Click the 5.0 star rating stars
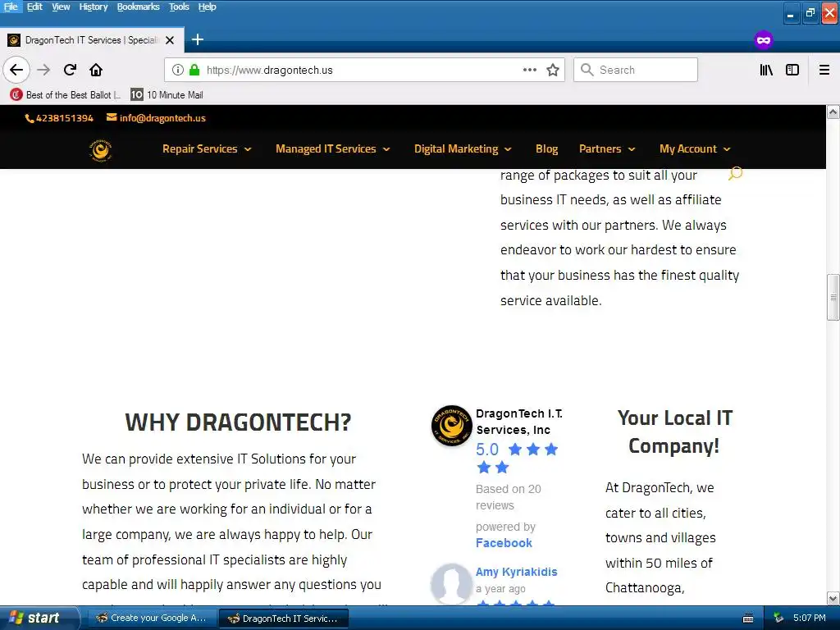The width and height of the screenshot is (840, 630). (517, 458)
